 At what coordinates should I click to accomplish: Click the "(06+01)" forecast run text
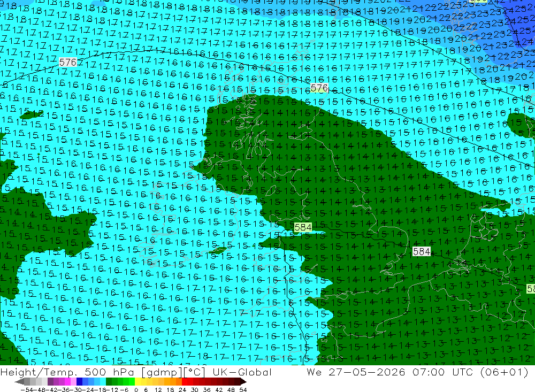pos(504,372)
